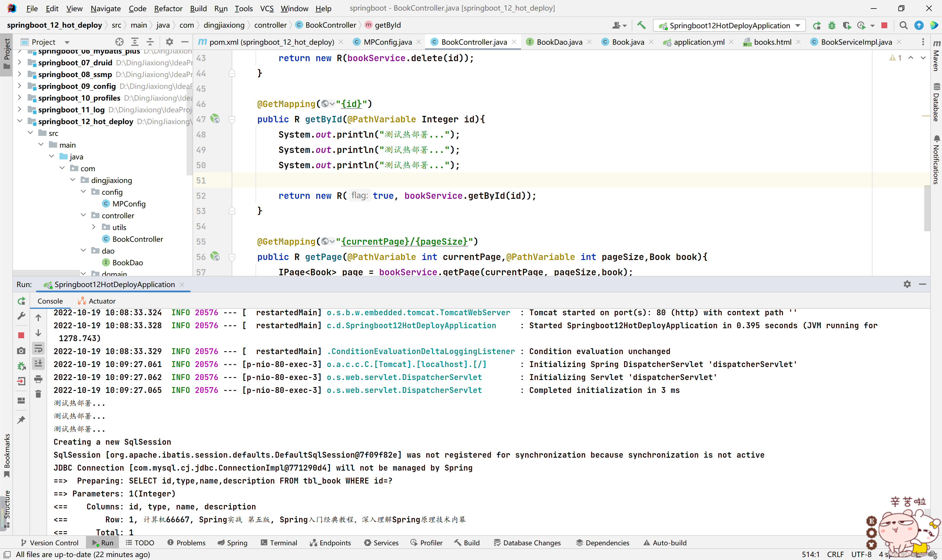Toggle soft-wrap in console

click(x=38, y=349)
